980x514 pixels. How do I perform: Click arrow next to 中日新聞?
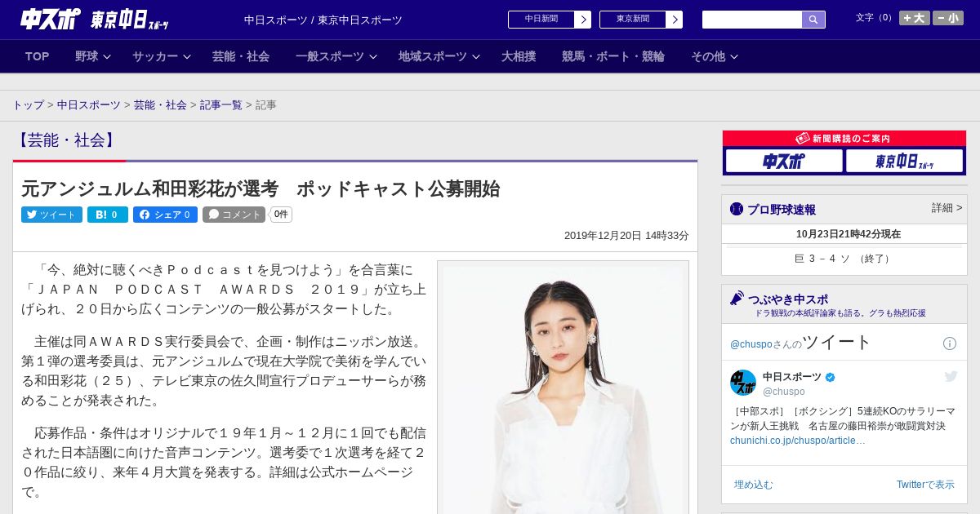(582, 20)
